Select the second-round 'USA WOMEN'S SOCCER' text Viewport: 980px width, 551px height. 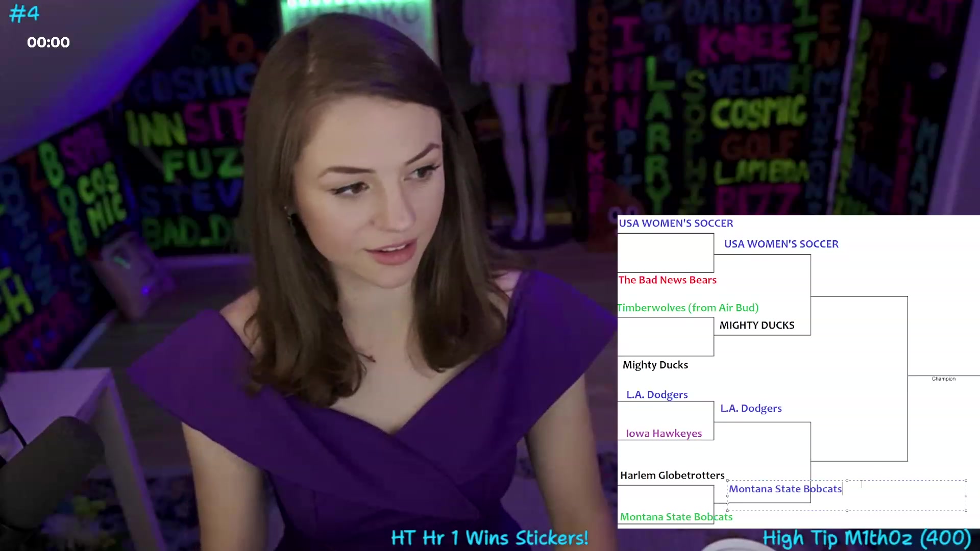(781, 244)
